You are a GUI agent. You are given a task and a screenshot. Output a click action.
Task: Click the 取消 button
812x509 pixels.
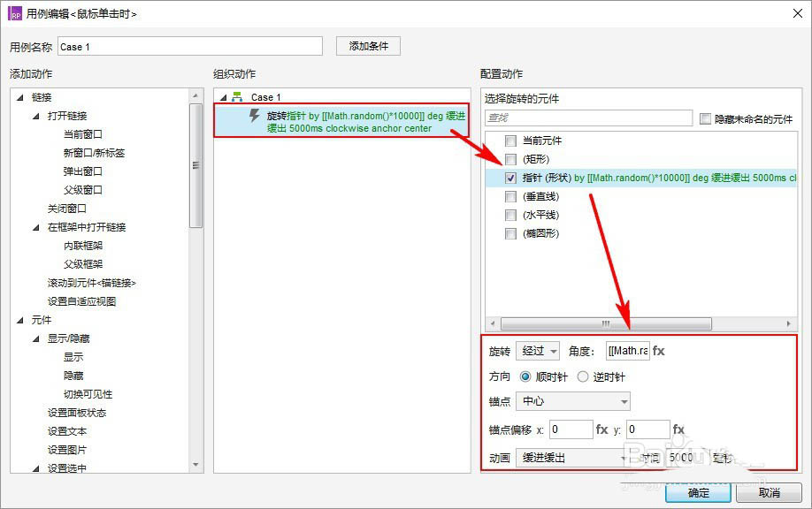point(770,493)
